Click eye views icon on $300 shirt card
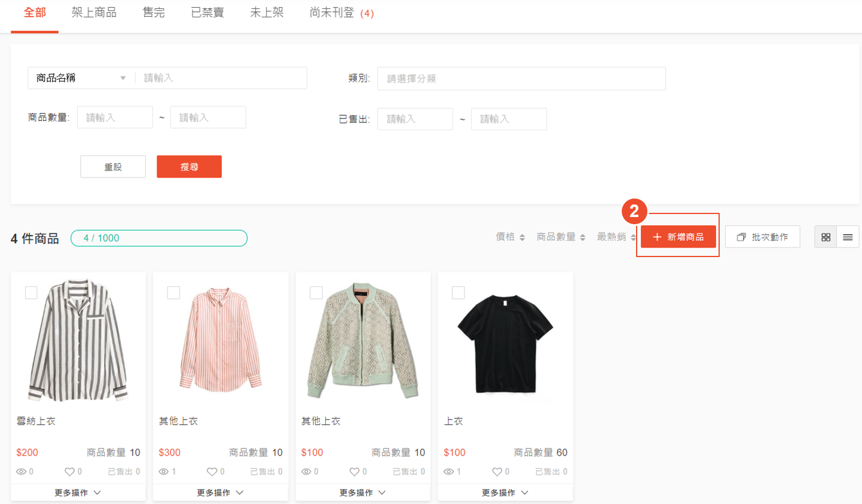This screenshot has width=862, height=504. point(163,472)
